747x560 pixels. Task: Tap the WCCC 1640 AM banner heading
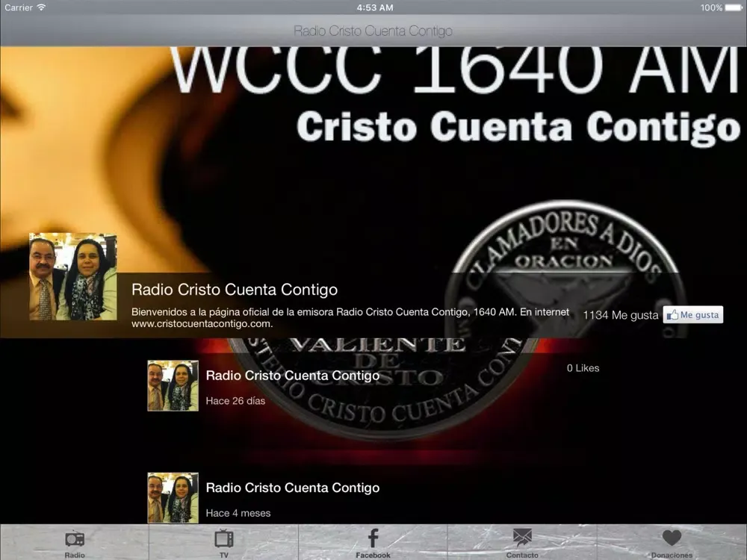(456, 69)
